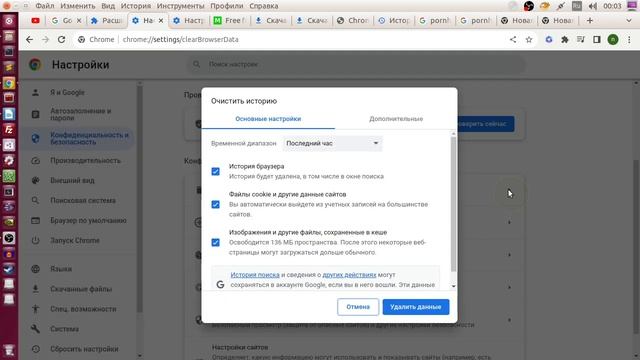This screenshot has height=360, width=640.
Task: Switch to 'Основные настройки' tab
Action: tap(268, 119)
